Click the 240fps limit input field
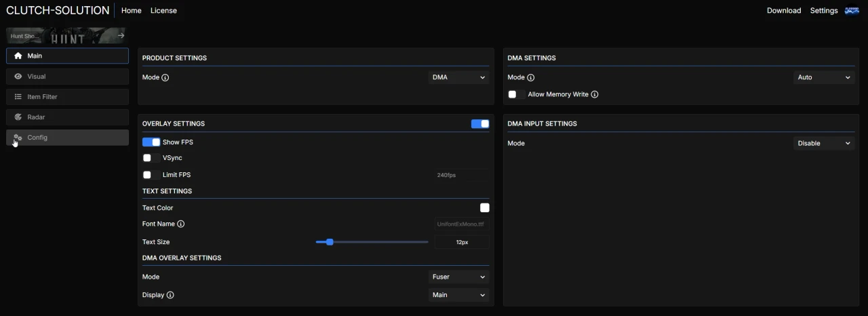Viewport: 868px width, 316px height. [x=461, y=175]
